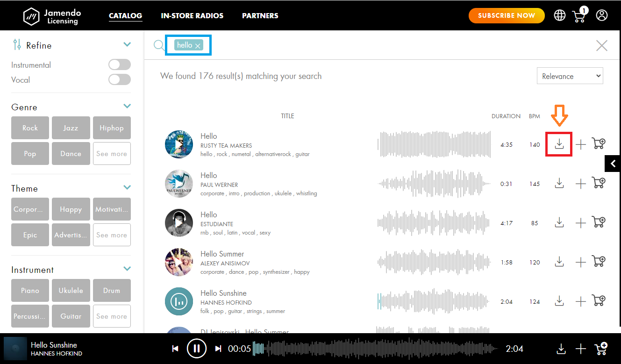
Task: Filter by Pop genre
Action: (x=30, y=154)
